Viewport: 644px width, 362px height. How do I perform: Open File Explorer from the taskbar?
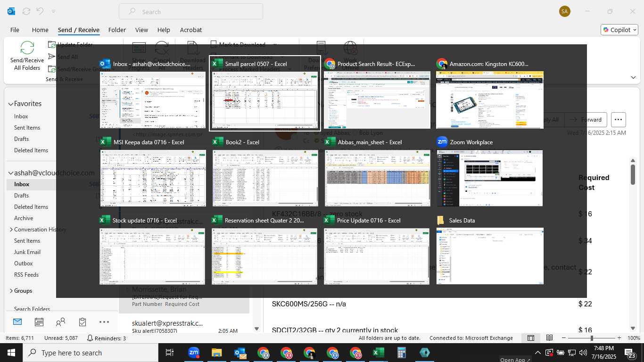click(216, 353)
